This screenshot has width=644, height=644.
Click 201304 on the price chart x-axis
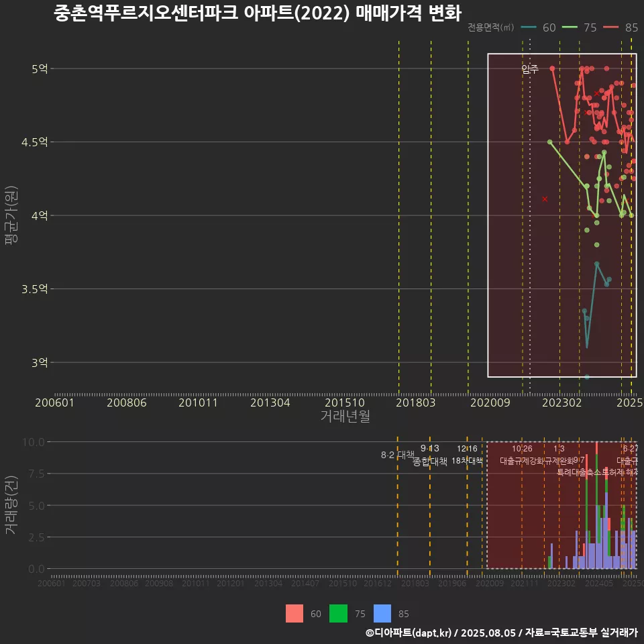click(x=270, y=402)
